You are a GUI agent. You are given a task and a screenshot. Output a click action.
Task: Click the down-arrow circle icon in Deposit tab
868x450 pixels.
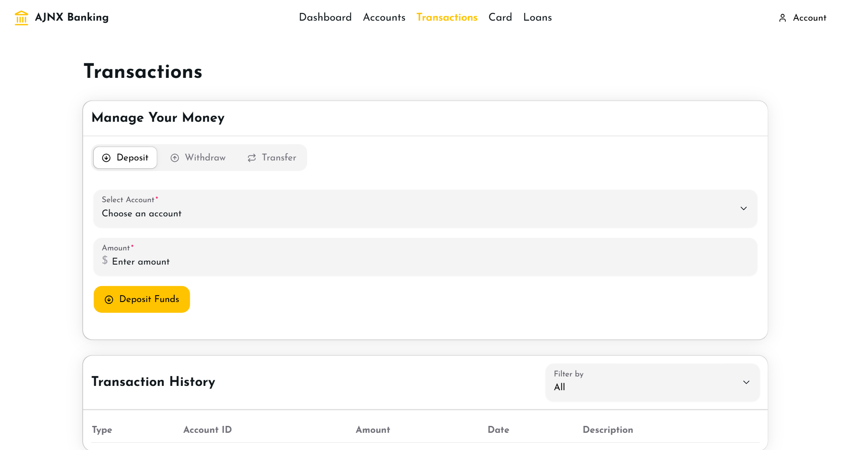pyautogui.click(x=106, y=158)
